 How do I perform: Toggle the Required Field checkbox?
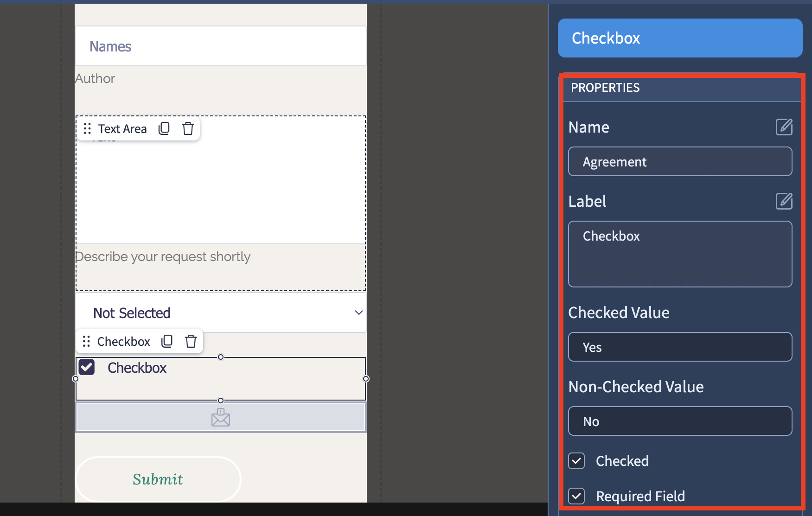tap(576, 496)
